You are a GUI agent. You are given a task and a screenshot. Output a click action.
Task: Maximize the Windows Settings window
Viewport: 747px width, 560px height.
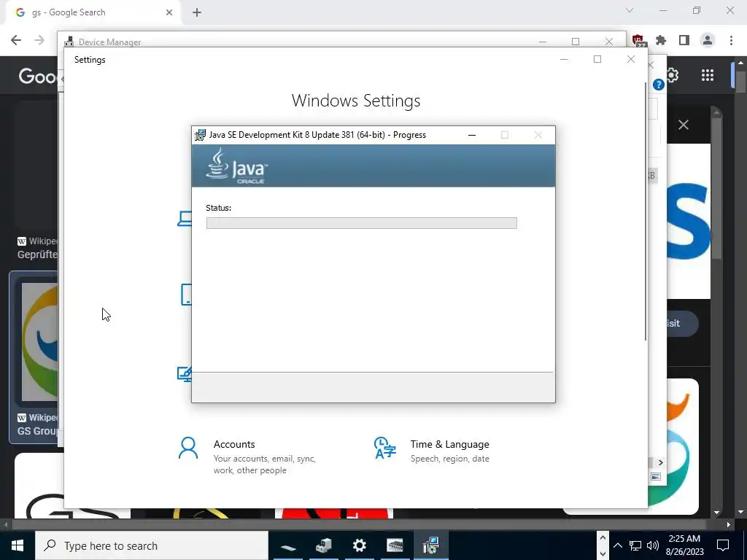point(597,60)
